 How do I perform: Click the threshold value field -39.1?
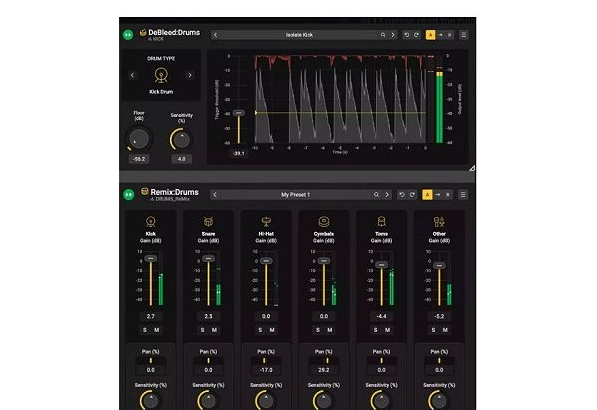[x=239, y=153]
